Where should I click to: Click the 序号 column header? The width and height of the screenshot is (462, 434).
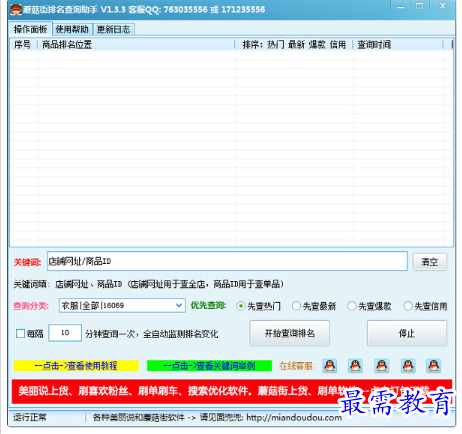pos(23,44)
